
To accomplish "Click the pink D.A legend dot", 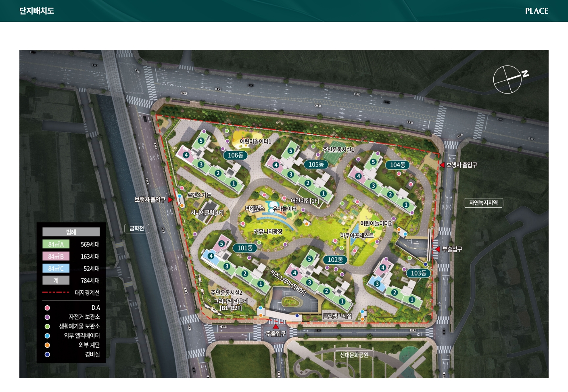I will [47, 308].
